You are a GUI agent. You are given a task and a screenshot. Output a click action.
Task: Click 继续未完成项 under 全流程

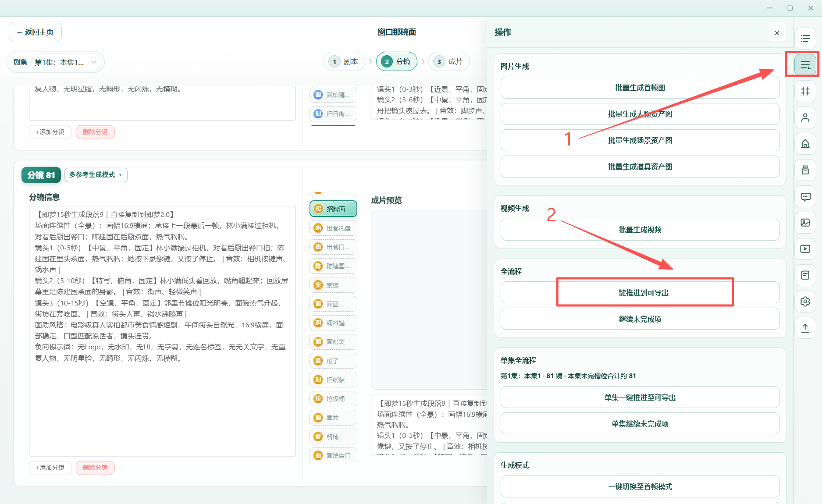(x=640, y=319)
